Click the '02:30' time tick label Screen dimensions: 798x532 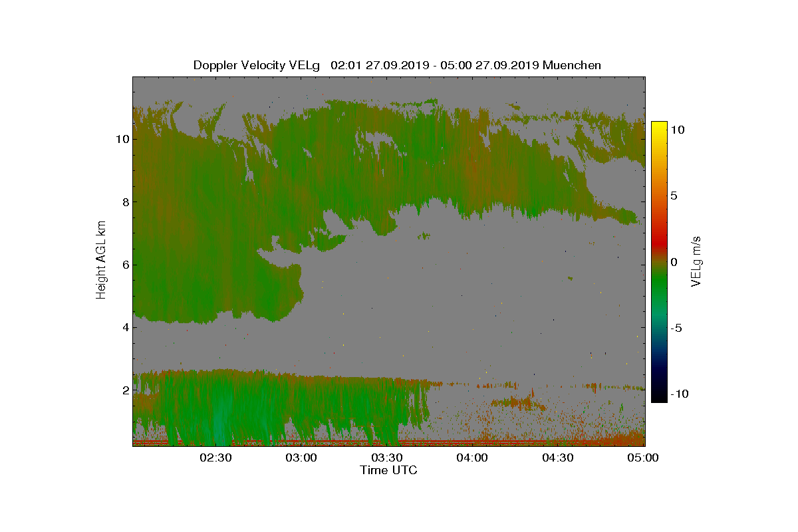tap(215, 458)
